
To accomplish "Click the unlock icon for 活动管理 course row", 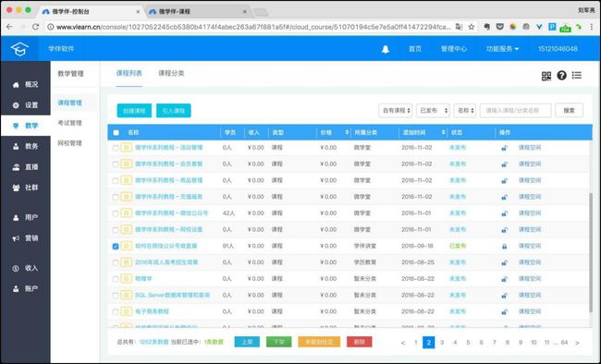I will 505,148.
